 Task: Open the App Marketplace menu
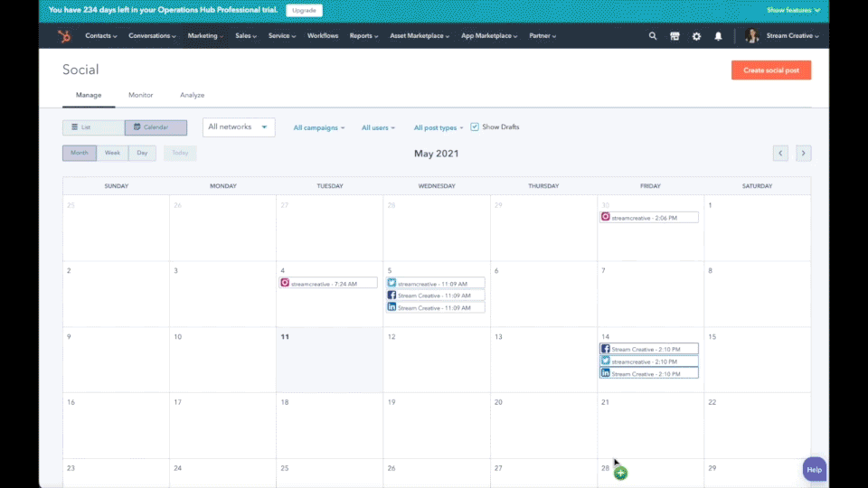coord(489,36)
